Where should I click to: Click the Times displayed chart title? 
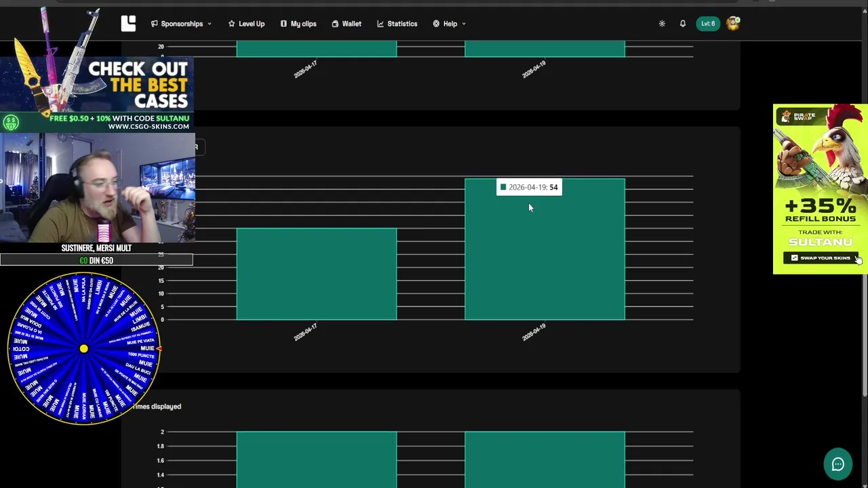pos(157,406)
